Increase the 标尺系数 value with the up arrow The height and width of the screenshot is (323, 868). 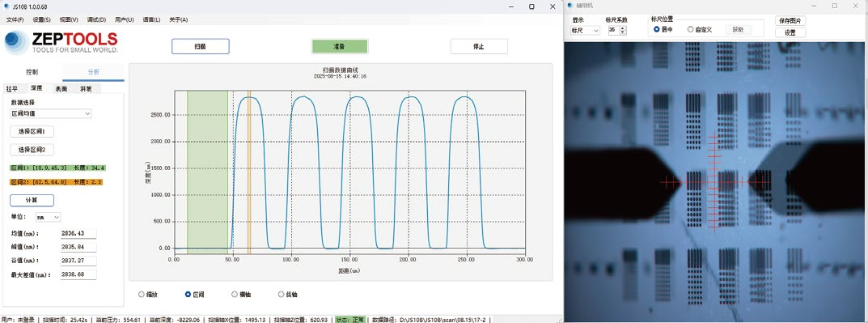(624, 28)
